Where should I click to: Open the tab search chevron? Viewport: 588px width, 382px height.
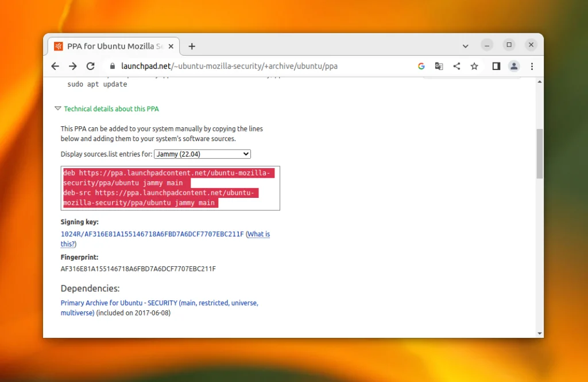pos(466,46)
